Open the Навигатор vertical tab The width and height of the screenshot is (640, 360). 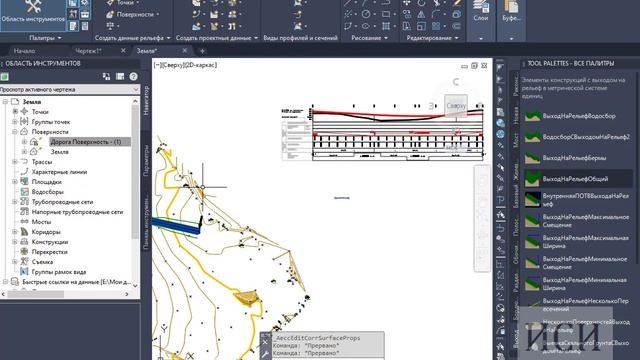point(147,101)
